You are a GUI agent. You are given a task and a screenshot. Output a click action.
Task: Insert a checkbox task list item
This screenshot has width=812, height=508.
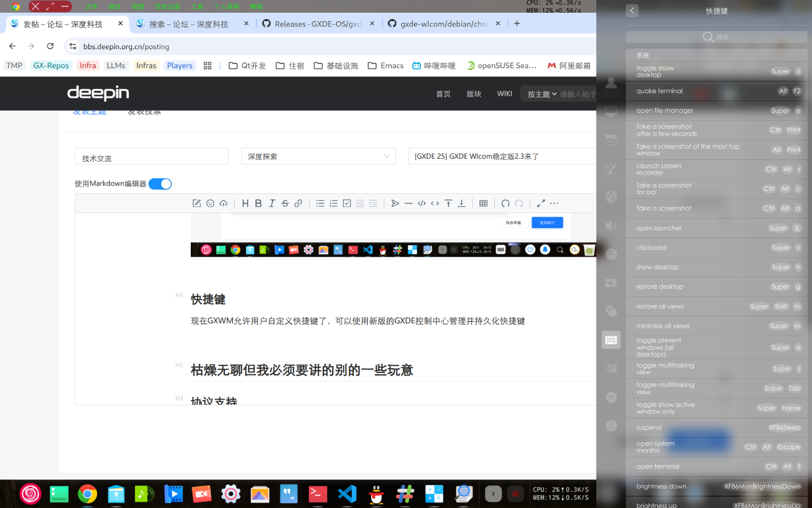point(347,203)
